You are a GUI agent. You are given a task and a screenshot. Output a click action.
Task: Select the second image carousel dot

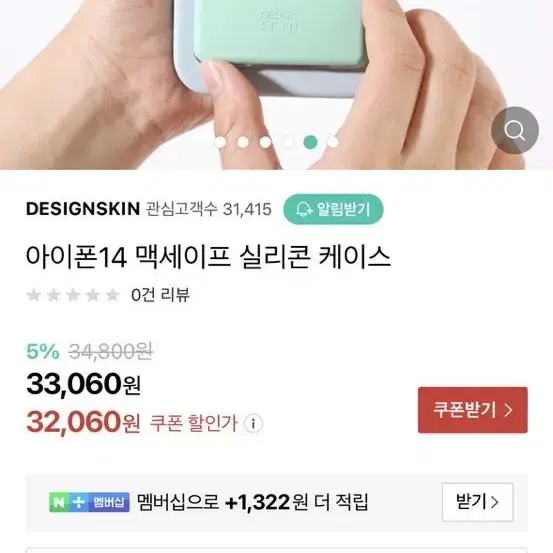click(243, 142)
